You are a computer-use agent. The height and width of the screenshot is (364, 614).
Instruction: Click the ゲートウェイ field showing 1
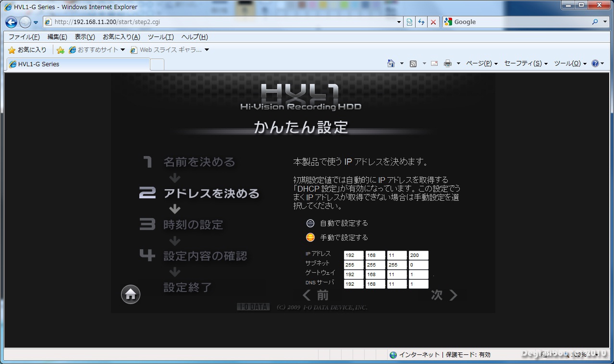pyautogui.click(x=418, y=275)
